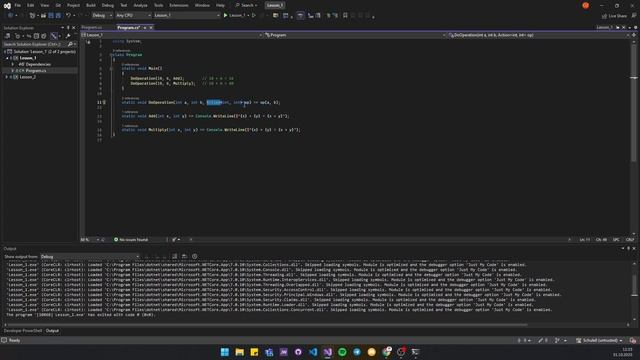Open the Edit menu
Viewport: 640px width, 360px height.
click(x=31, y=5)
